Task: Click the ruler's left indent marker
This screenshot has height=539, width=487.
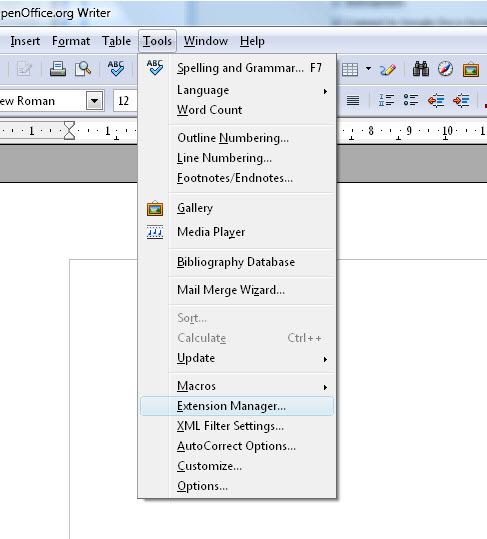Action: [69, 130]
